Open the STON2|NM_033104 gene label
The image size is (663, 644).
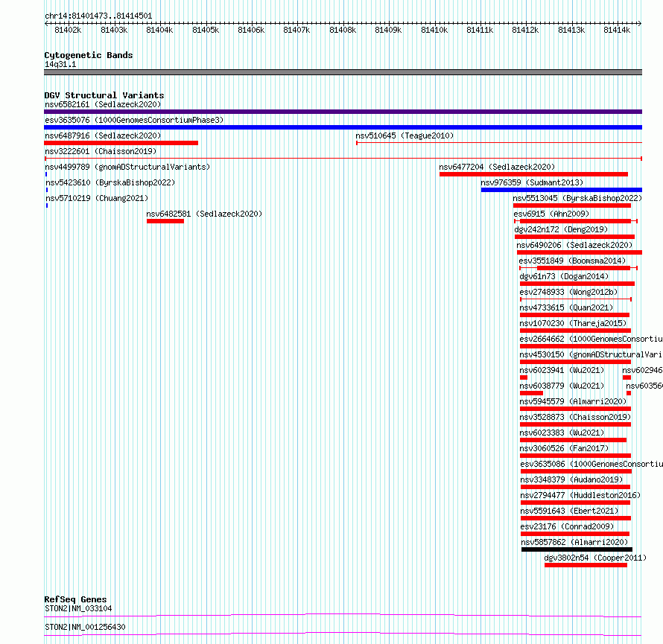(x=78, y=608)
